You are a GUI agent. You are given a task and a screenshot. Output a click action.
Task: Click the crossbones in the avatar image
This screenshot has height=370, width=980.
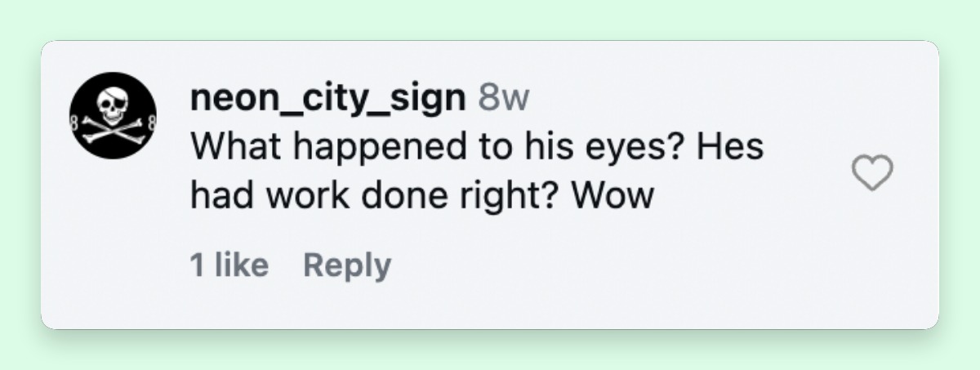(113, 131)
